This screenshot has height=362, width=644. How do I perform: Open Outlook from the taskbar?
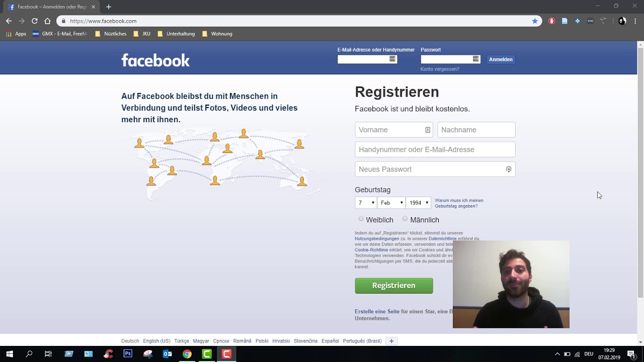(x=168, y=354)
